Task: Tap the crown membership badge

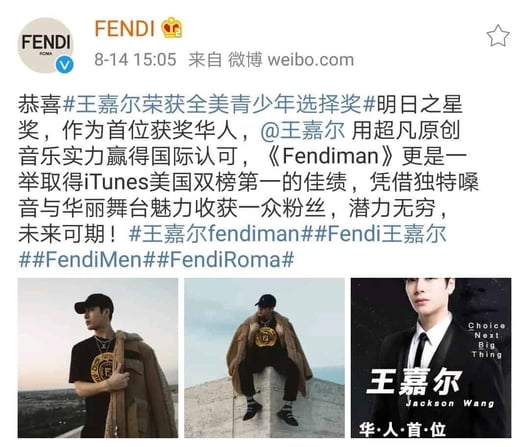Action: tap(172, 27)
